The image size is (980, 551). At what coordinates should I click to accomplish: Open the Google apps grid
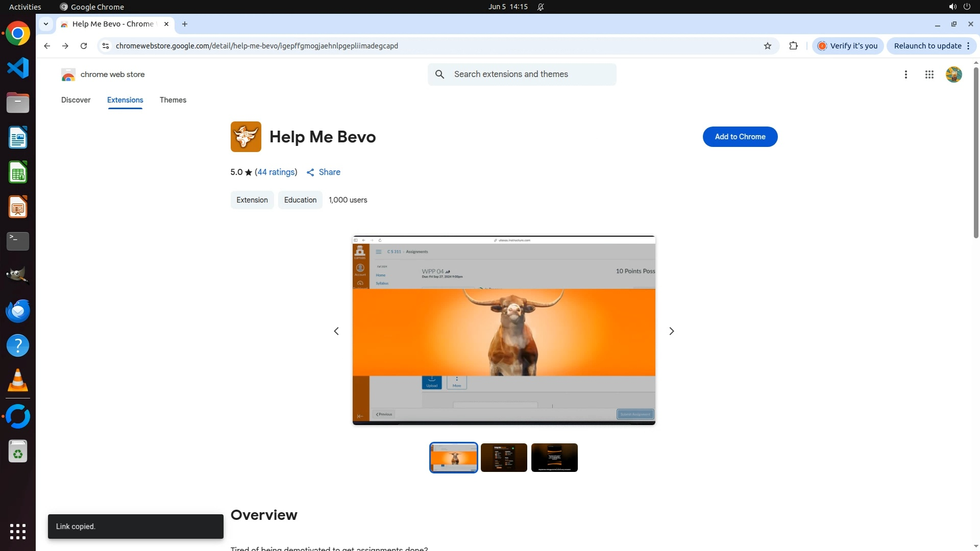point(929,74)
